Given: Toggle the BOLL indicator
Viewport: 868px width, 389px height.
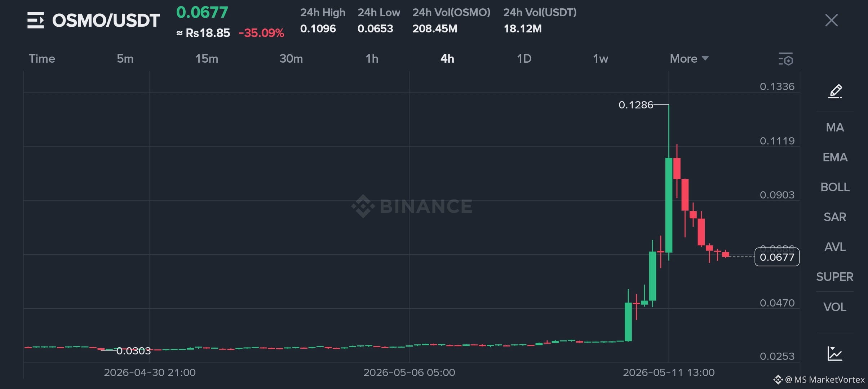Looking at the screenshot, I should 835,187.
